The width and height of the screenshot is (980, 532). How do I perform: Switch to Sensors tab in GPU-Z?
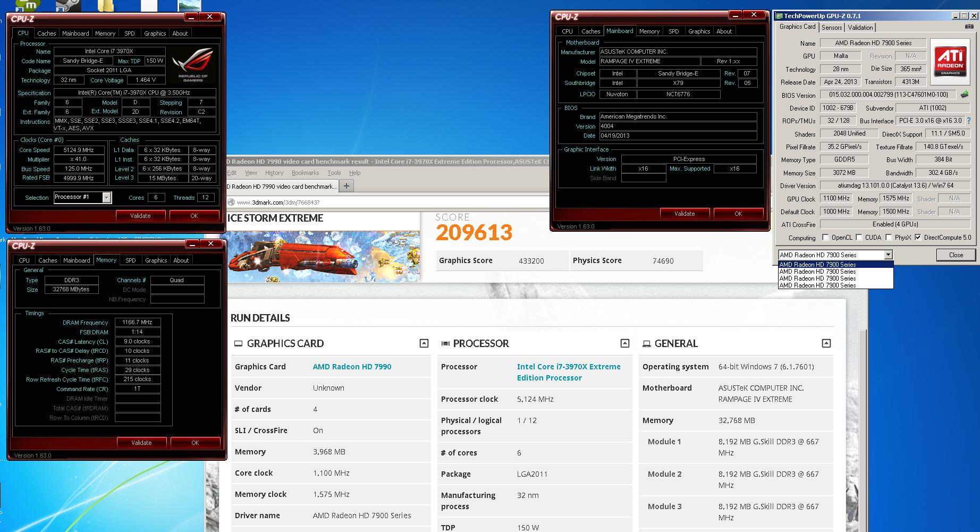[832, 28]
